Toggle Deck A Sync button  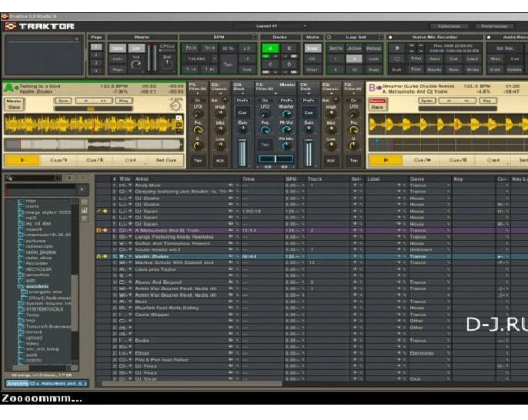point(62,101)
